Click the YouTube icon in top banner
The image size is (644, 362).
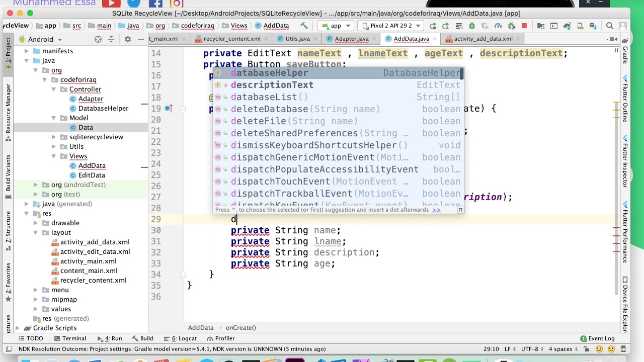point(111,4)
